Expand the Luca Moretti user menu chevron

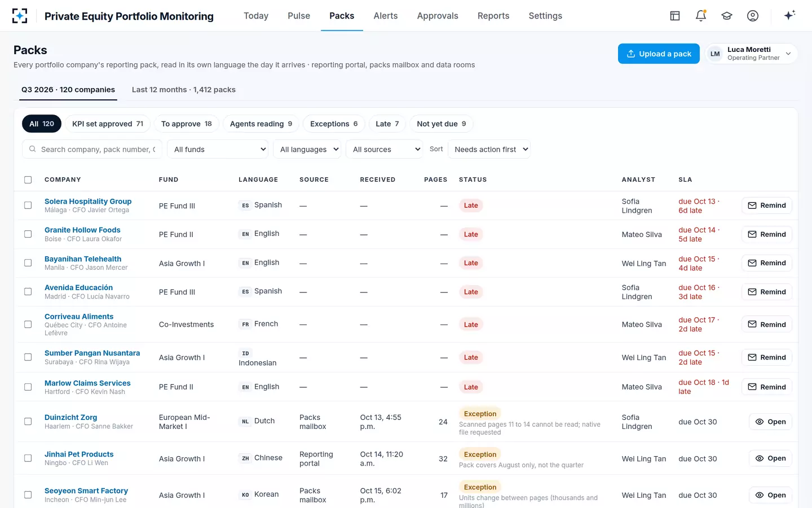click(788, 54)
